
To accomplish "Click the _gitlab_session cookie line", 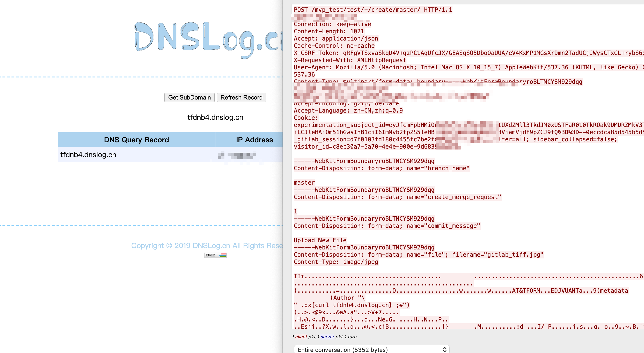I will (455, 139).
